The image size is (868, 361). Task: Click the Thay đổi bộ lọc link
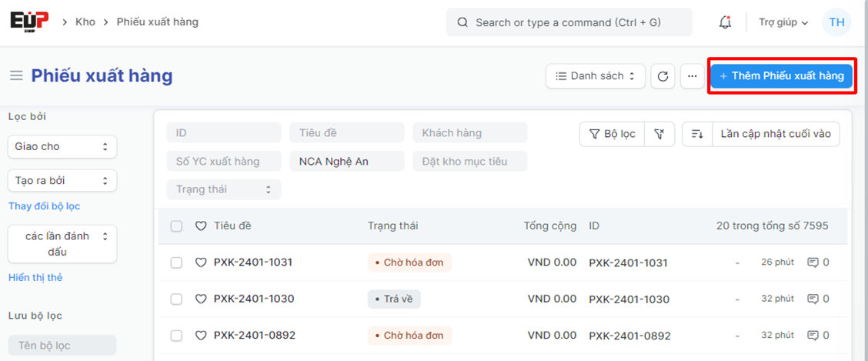(x=44, y=206)
